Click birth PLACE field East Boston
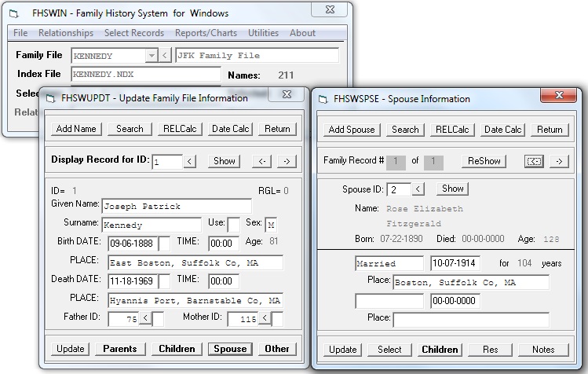The height and width of the screenshot is (374, 588). point(195,263)
